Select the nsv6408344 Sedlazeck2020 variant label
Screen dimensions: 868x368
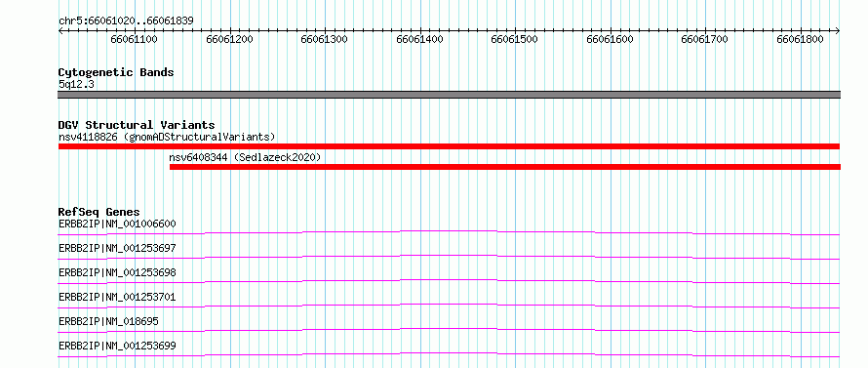click(245, 158)
